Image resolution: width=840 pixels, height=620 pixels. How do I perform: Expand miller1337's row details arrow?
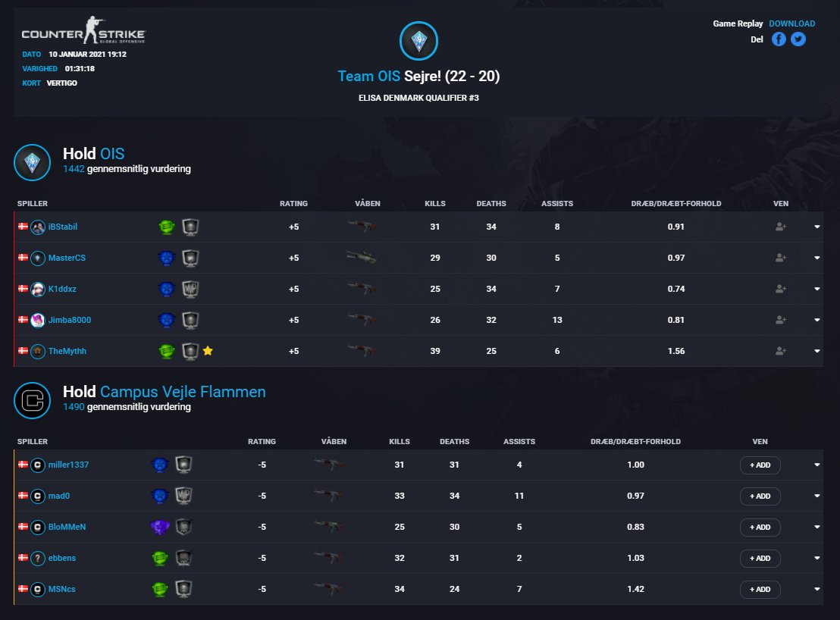click(817, 465)
